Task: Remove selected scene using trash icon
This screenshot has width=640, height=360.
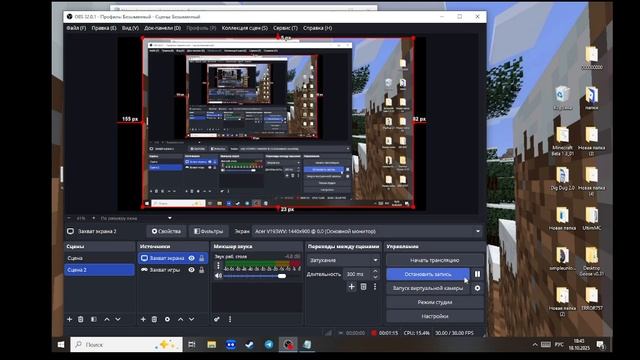Action: [x=81, y=319]
